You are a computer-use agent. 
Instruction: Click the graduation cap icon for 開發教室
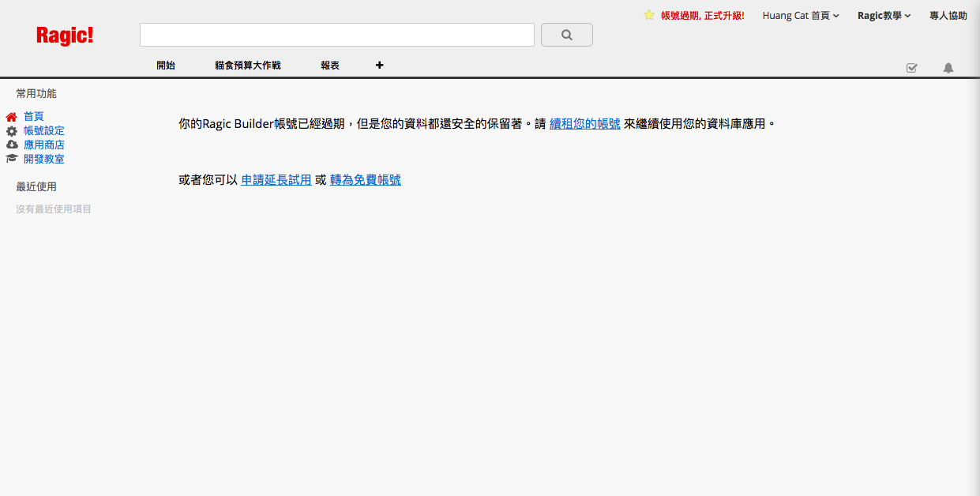click(11, 159)
